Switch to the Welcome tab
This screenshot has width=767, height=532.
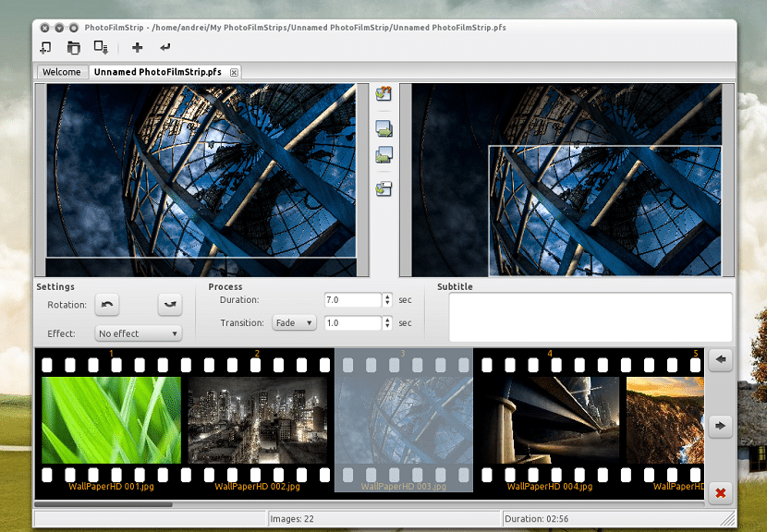(x=61, y=72)
